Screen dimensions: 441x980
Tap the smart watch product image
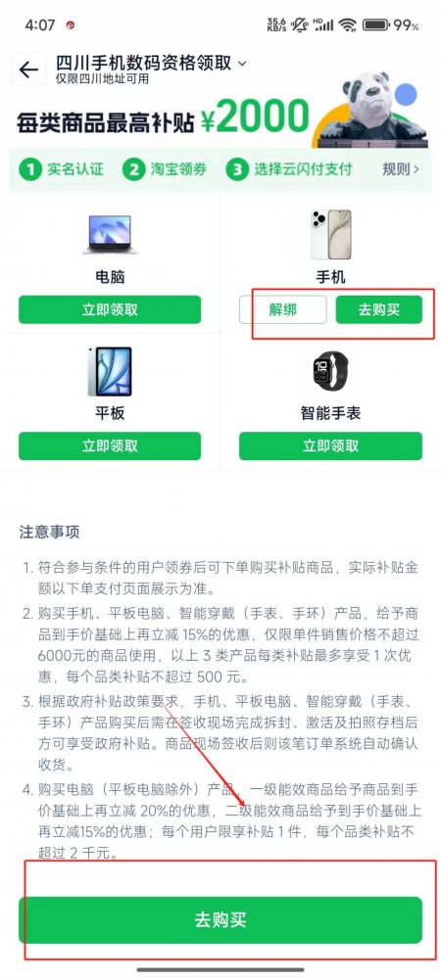pyautogui.click(x=330, y=371)
